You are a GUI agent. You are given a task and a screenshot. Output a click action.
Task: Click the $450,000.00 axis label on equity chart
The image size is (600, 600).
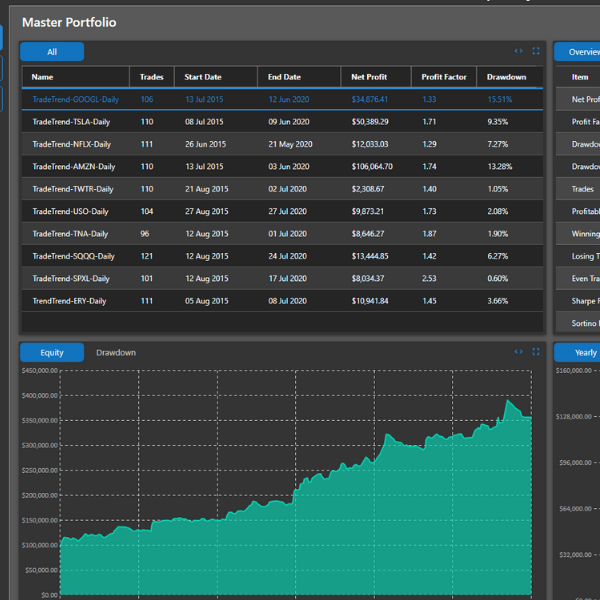tap(40, 370)
